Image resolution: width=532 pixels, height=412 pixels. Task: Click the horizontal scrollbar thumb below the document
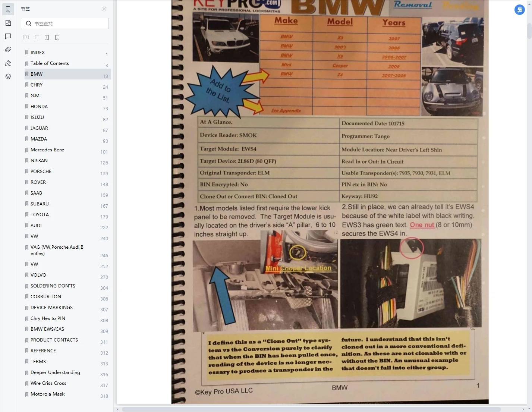coord(311,409)
